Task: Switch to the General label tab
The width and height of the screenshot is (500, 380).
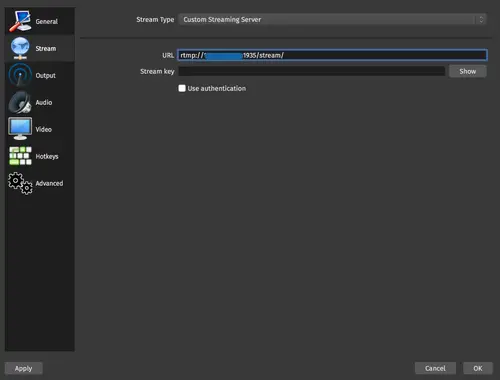Action: (47, 21)
